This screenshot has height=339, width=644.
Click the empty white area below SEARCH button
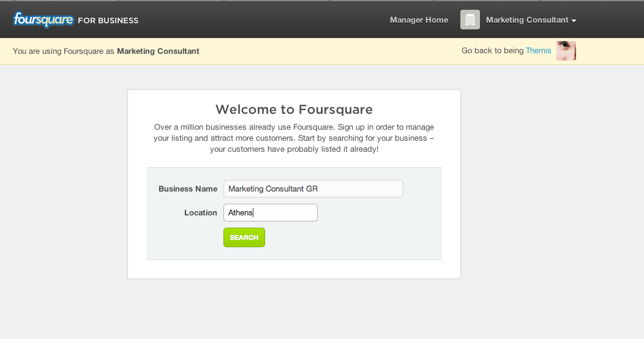point(294,269)
